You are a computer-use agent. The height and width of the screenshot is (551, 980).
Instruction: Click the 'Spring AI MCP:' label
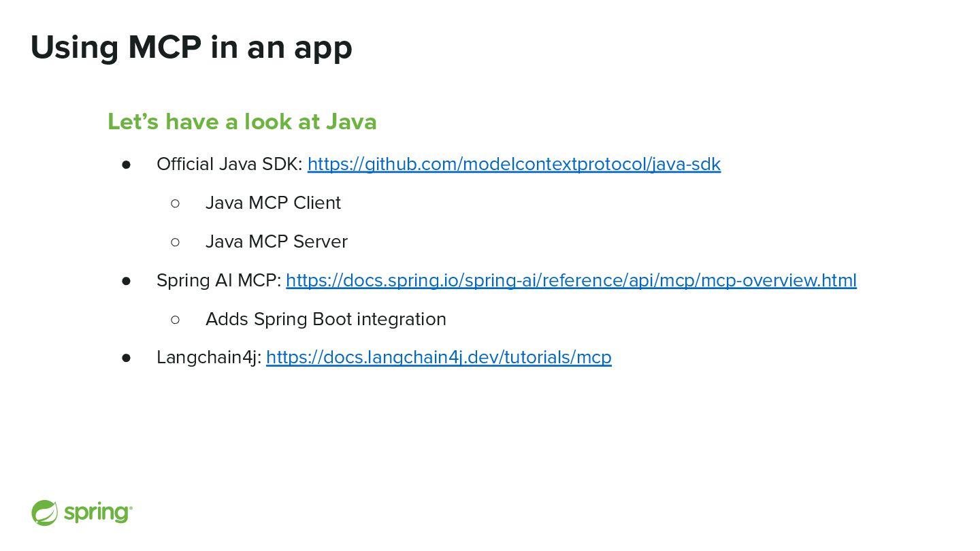(x=218, y=280)
